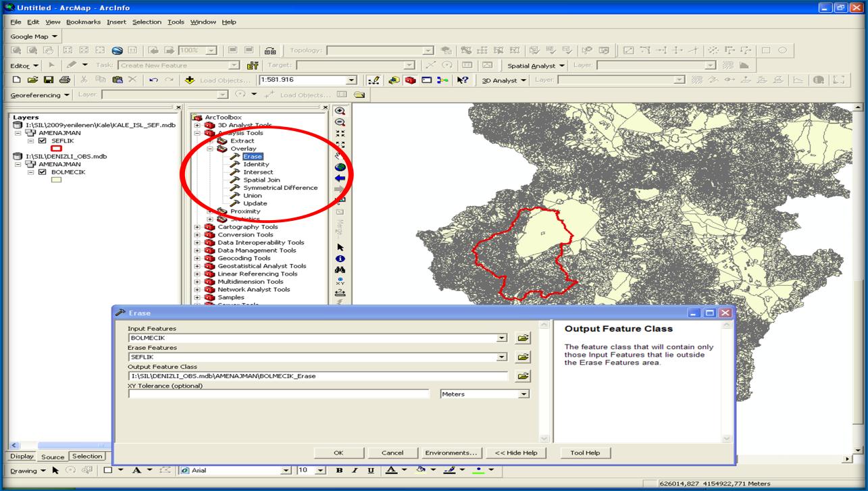Switch to the Source tab

click(x=53, y=457)
